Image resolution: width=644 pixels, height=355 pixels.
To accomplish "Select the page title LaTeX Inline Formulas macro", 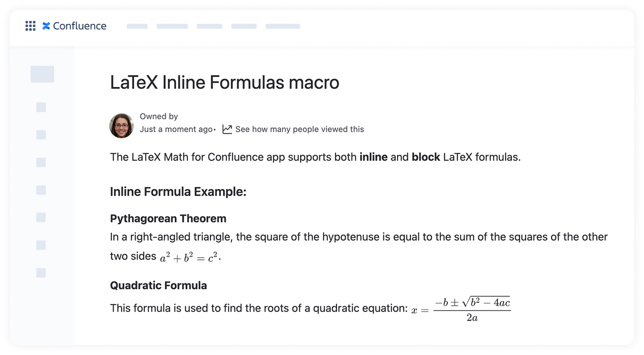I will point(224,82).
